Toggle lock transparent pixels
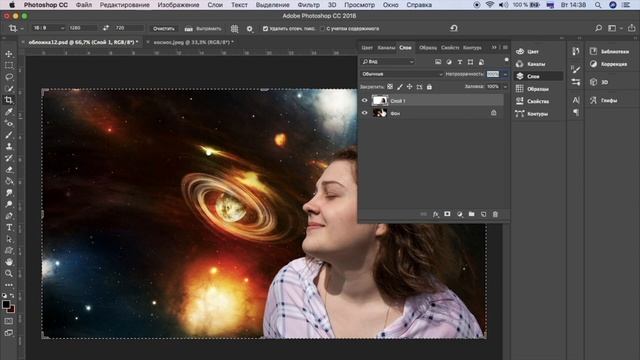640x360 pixels. click(390, 87)
